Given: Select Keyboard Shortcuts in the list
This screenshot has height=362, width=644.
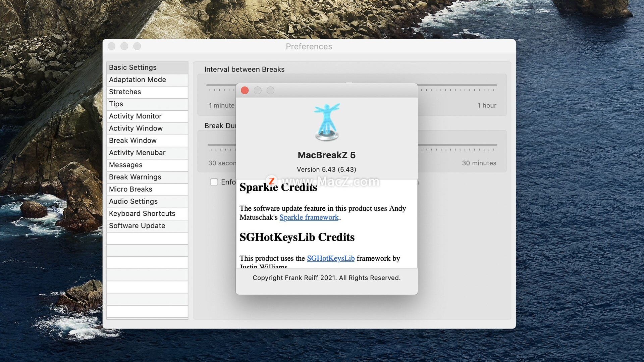Looking at the screenshot, I should (x=147, y=214).
